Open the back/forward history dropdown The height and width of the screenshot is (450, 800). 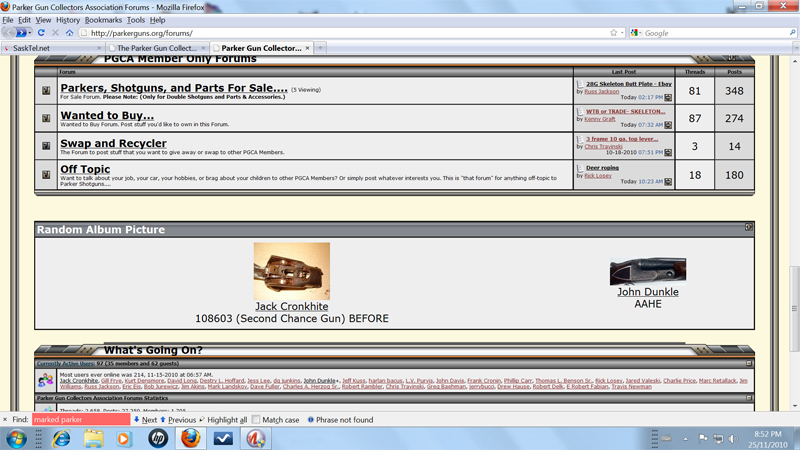click(x=28, y=33)
